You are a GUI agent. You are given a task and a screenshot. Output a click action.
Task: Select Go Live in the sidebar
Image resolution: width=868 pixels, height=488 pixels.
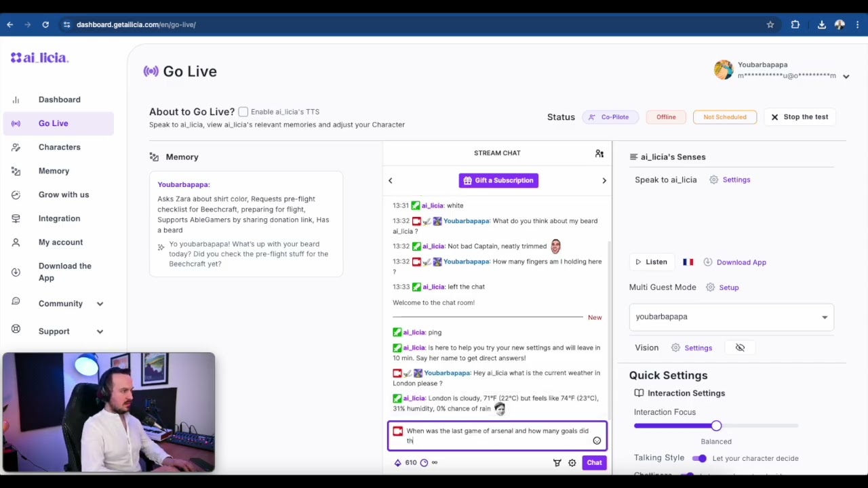[59, 123]
